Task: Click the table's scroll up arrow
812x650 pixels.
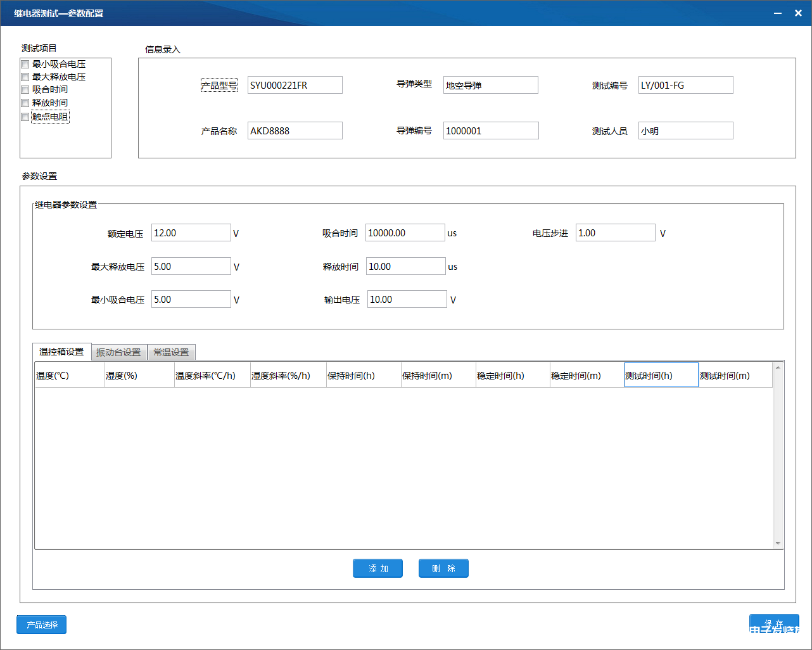Action: tap(778, 368)
